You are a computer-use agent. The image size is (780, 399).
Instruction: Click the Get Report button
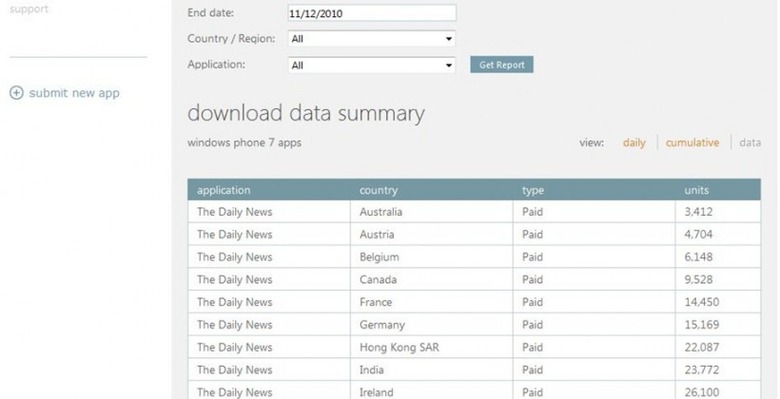pos(501,65)
